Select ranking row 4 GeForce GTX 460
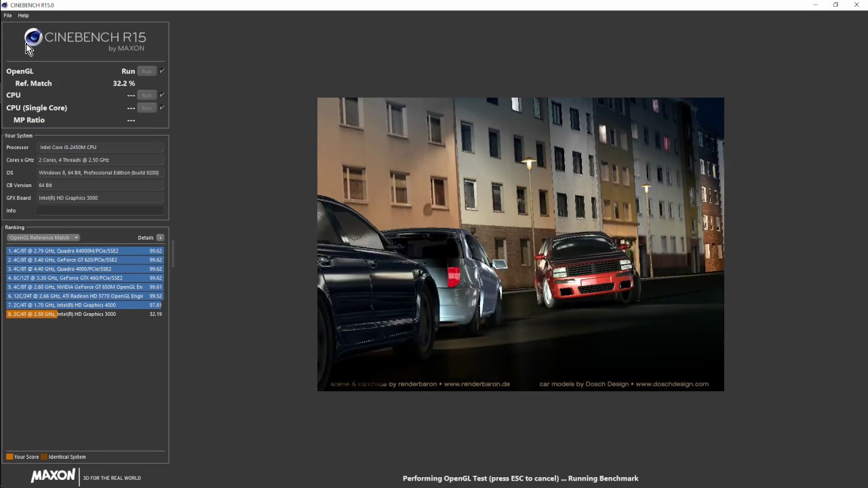This screenshot has height=488, width=868. point(85,278)
